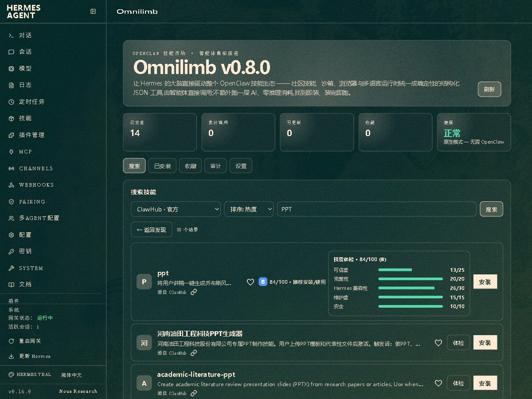Click the 健康 正常 status card
This screenshot has height=399, width=532.
[474, 132]
